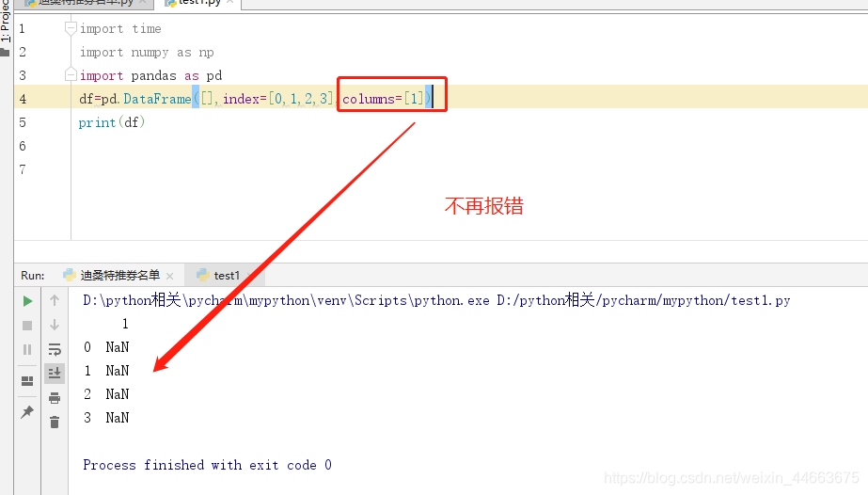This screenshot has height=495, width=868.
Task: Click the '0 NaN' output row
Action: [106, 347]
